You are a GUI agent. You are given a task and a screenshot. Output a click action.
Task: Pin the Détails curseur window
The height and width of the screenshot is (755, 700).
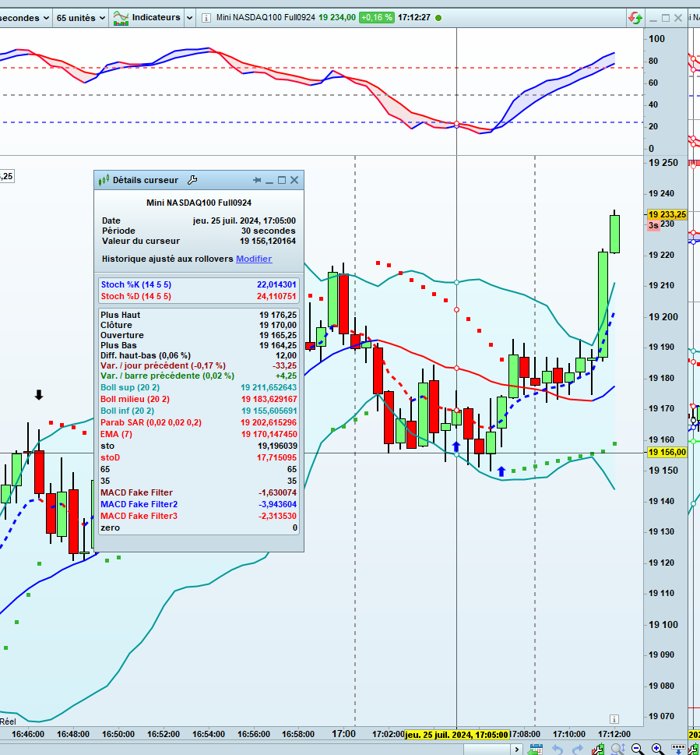257,180
